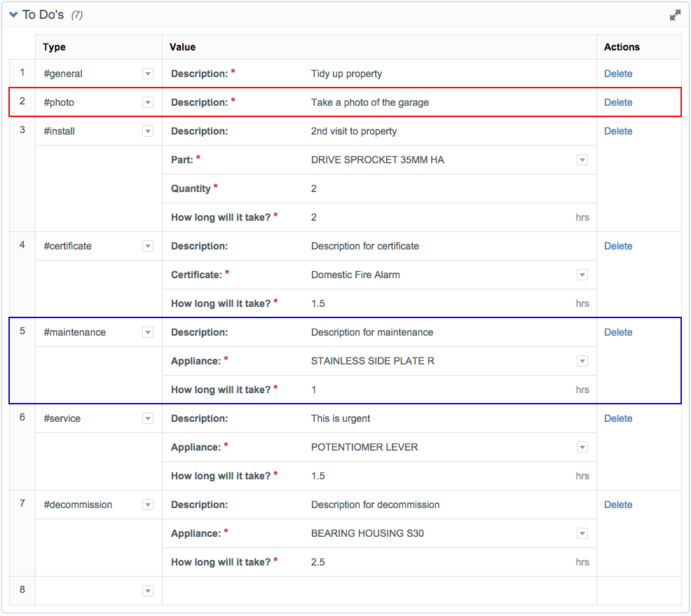This screenshot has width=691, height=616.
Task: Expand the To Do's panel to fullscreen
Action: pyautogui.click(x=675, y=15)
